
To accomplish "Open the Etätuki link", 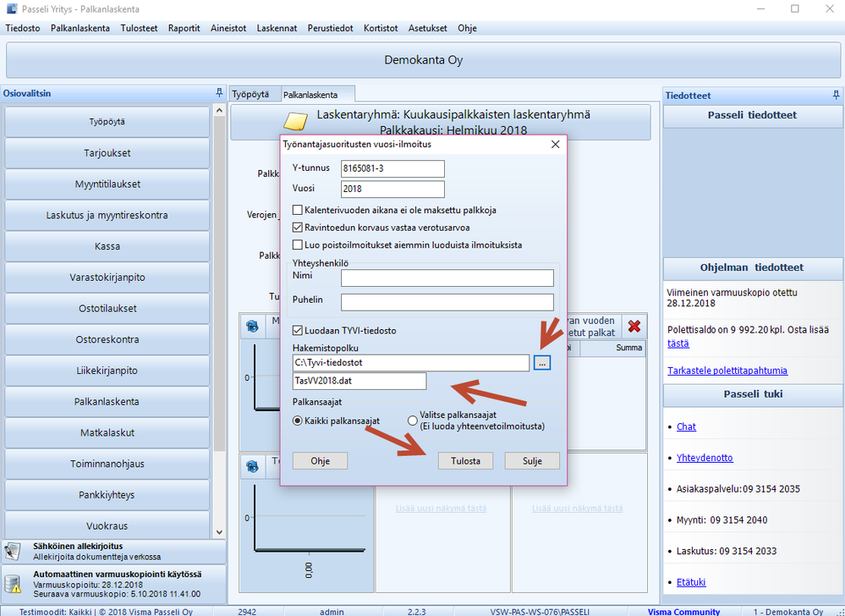I will (x=691, y=582).
